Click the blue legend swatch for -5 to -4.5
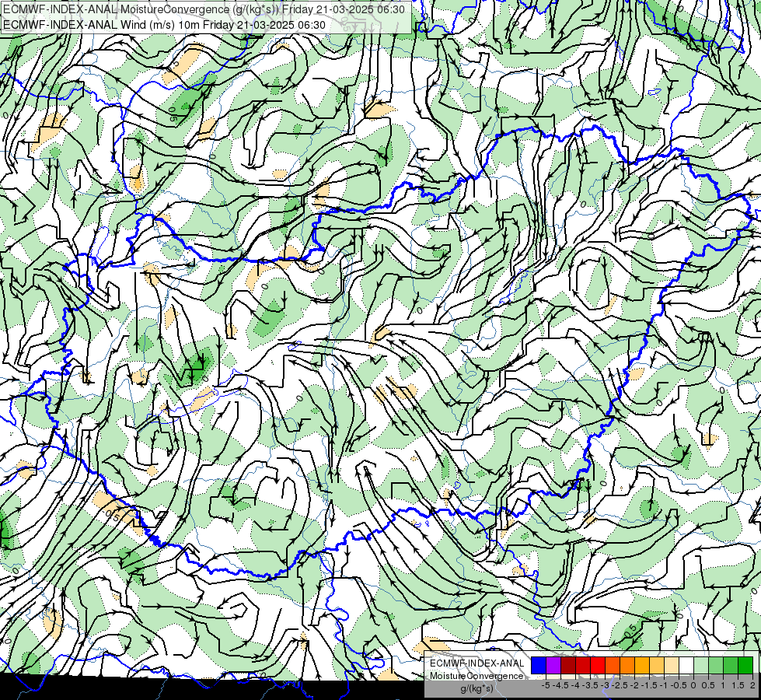 coord(539,665)
